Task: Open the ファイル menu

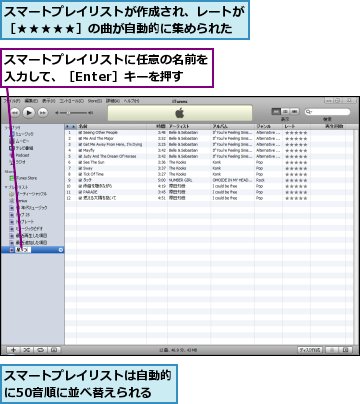Action: pos(12,101)
